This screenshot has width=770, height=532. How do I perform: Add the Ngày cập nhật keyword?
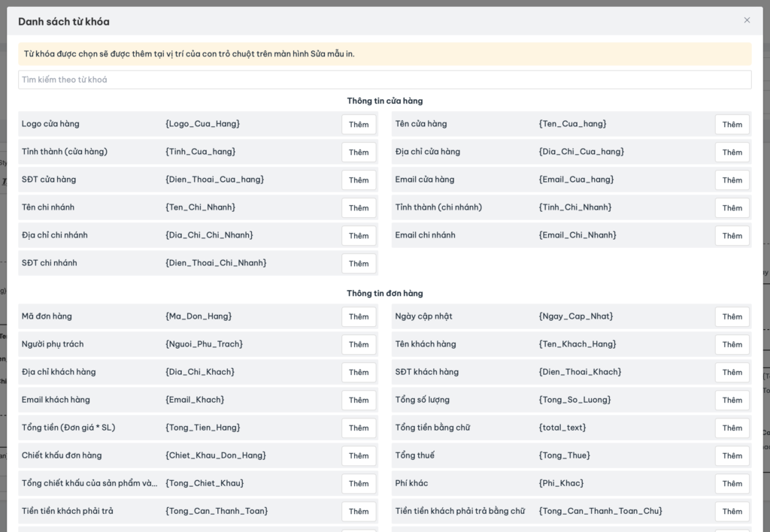pyautogui.click(x=732, y=317)
